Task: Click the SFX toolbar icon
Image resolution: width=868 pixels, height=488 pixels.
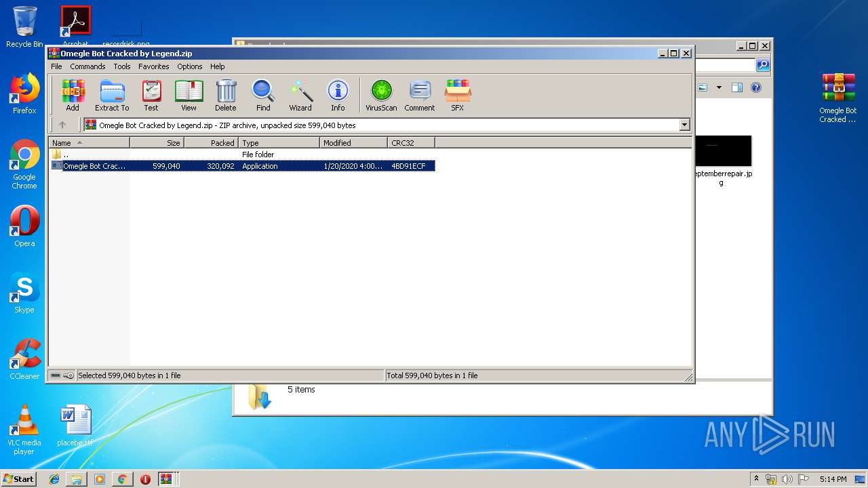Action: click(458, 95)
